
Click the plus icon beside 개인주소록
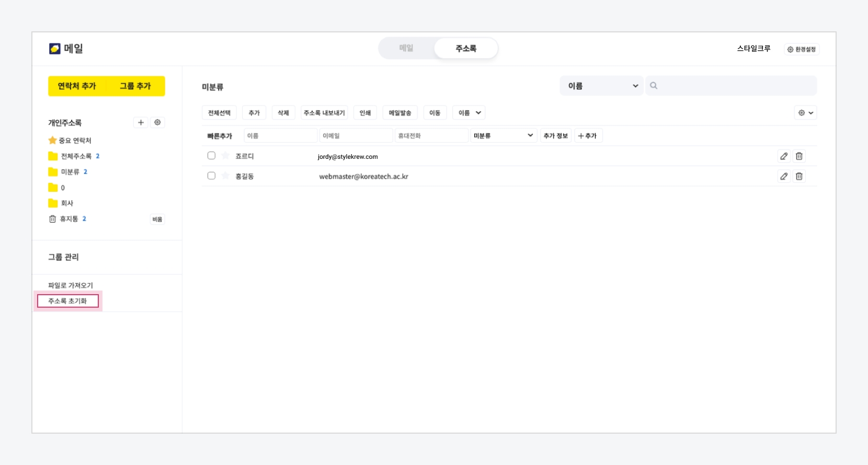141,123
